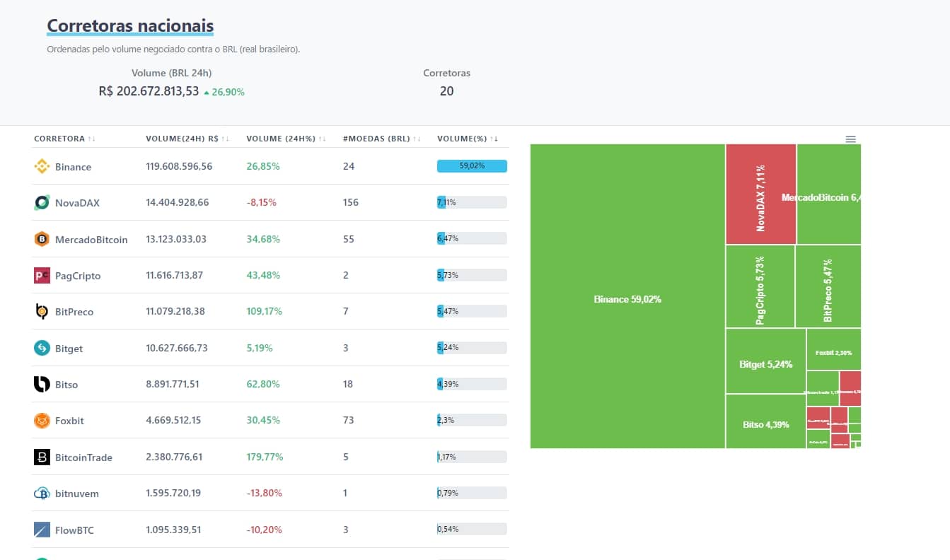Image resolution: width=950 pixels, height=560 pixels.
Task: Click the PagCripto logo icon
Action: [x=42, y=276]
